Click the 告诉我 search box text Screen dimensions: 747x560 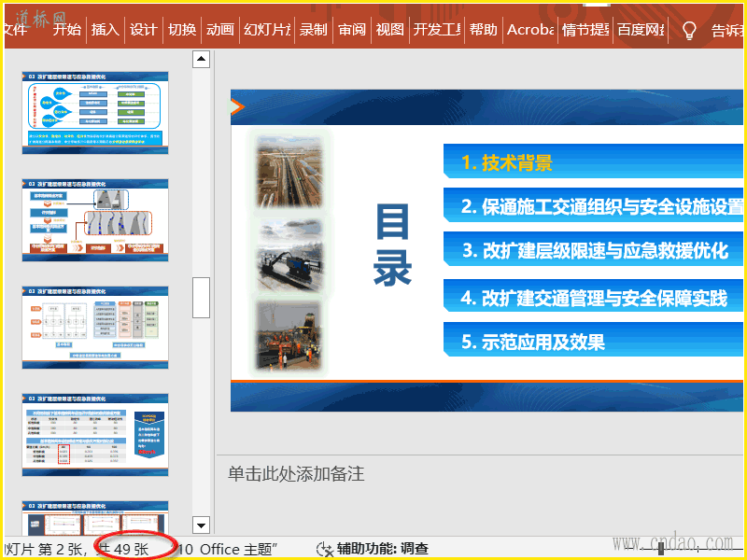pyautogui.click(x=726, y=31)
